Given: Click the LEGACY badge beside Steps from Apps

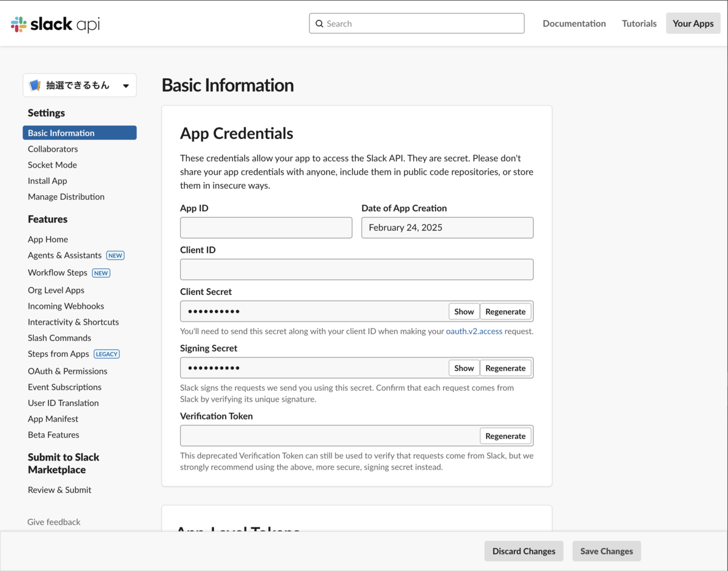Looking at the screenshot, I should tap(107, 354).
